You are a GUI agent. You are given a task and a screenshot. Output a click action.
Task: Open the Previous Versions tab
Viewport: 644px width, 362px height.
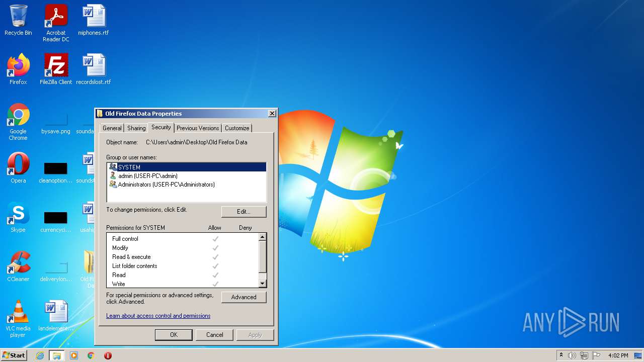click(198, 128)
